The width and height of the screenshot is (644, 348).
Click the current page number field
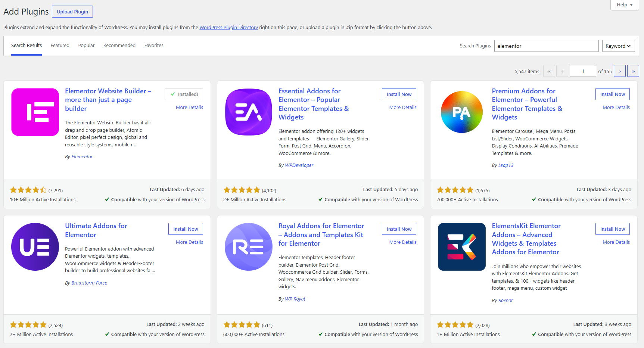click(x=583, y=71)
